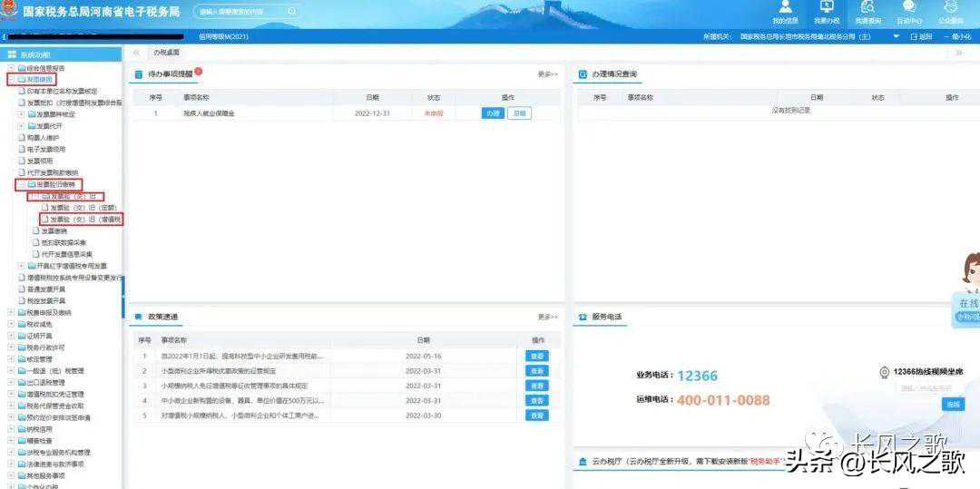980x489 pixels.
Task: Click 办理 button for 残疾人就业保障金
Action: (492, 113)
